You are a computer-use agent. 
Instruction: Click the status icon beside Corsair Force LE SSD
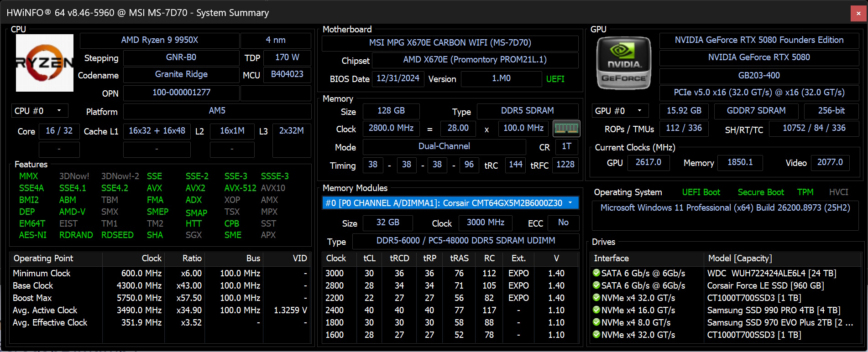pos(596,285)
